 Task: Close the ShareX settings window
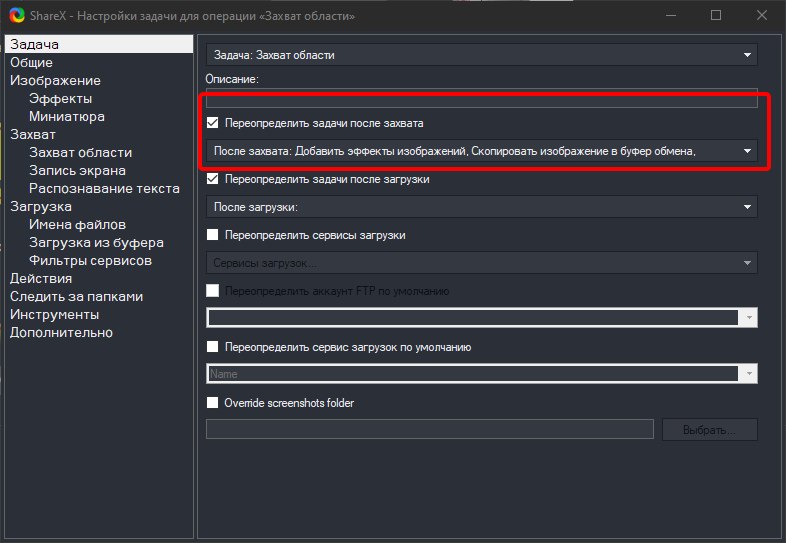pyautogui.click(x=761, y=16)
